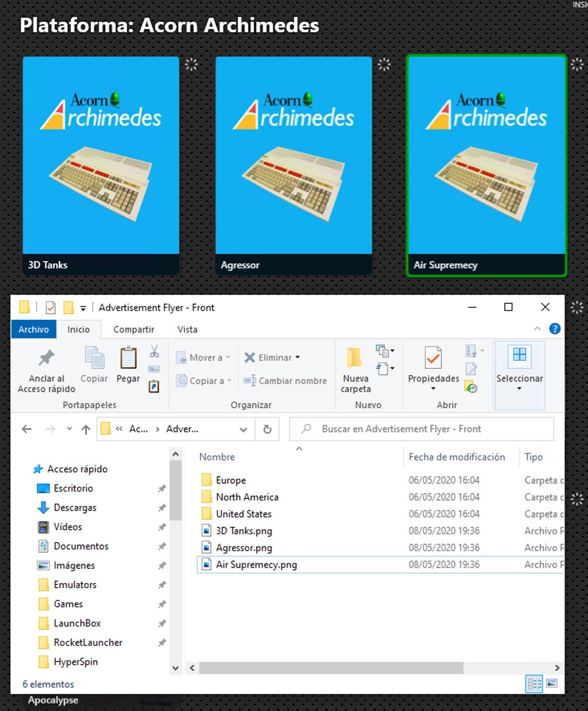Select the North America folder

point(247,497)
